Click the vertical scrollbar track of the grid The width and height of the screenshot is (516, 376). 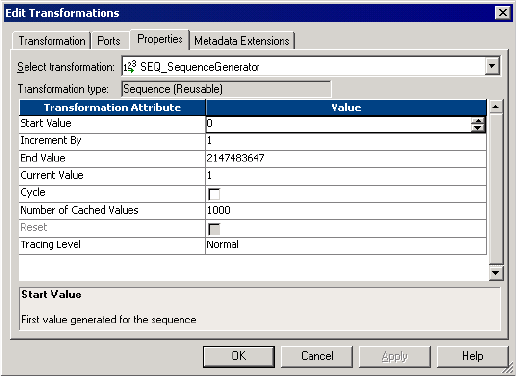point(496,190)
